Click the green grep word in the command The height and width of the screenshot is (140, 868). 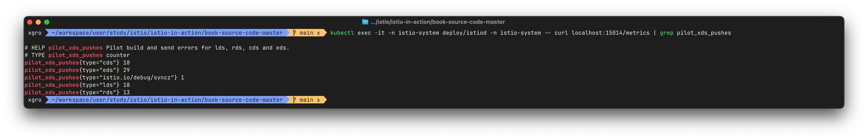(x=666, y=33)
